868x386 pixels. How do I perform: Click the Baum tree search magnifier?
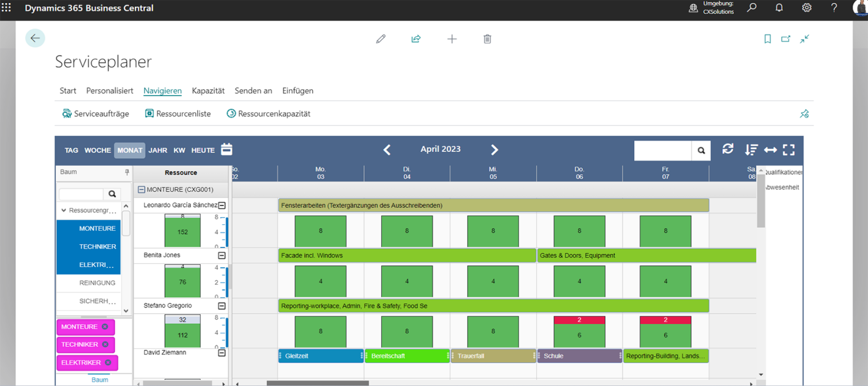click(112, 194)
